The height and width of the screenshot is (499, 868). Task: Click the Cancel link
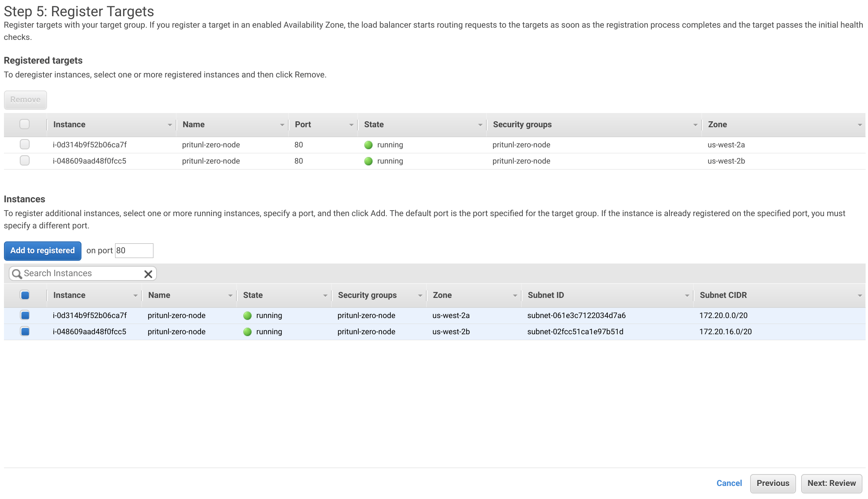(x=729, y=483)
